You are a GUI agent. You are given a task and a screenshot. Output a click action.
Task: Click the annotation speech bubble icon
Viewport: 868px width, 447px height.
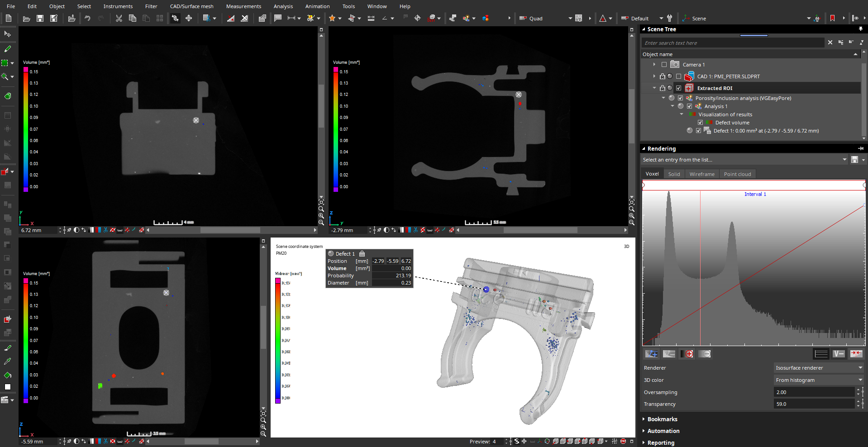pos(278,19)
